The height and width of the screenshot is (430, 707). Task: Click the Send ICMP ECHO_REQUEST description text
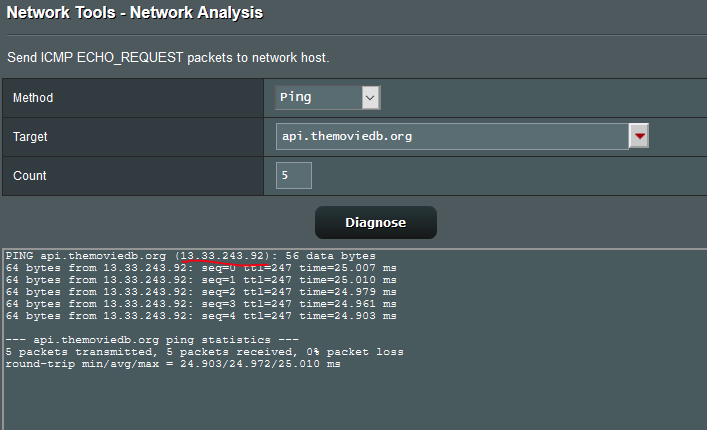168,57
